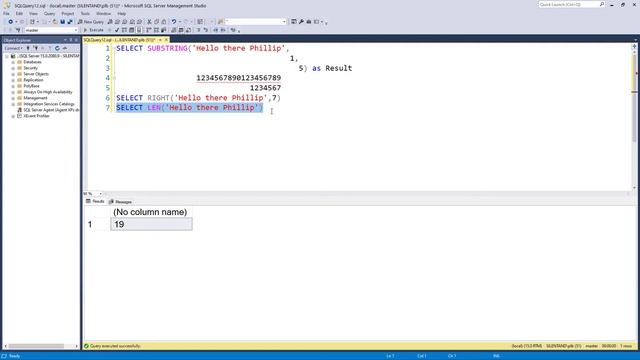Select the PolyBase folder

tap(31, 86)
